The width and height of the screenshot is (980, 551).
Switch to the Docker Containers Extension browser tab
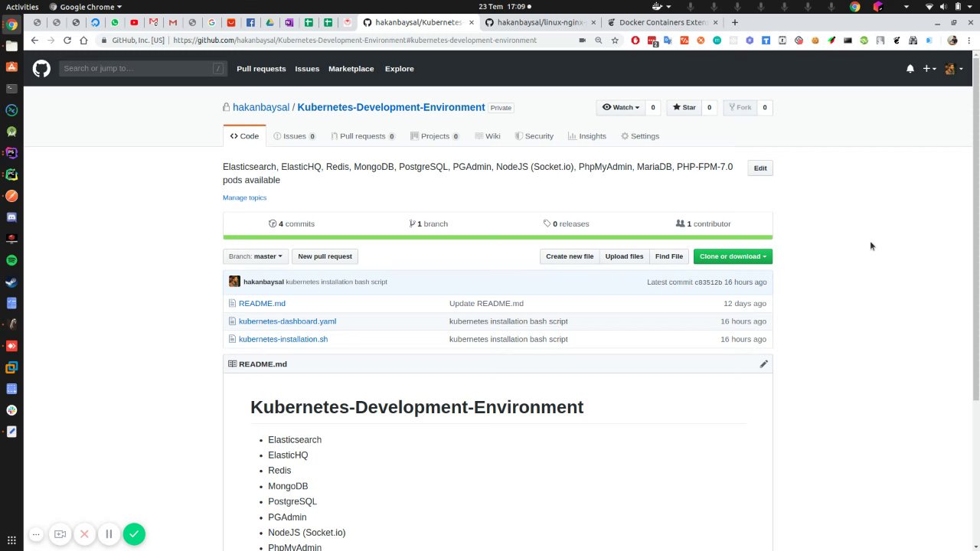pyautogui.click(x=662, y=22)
